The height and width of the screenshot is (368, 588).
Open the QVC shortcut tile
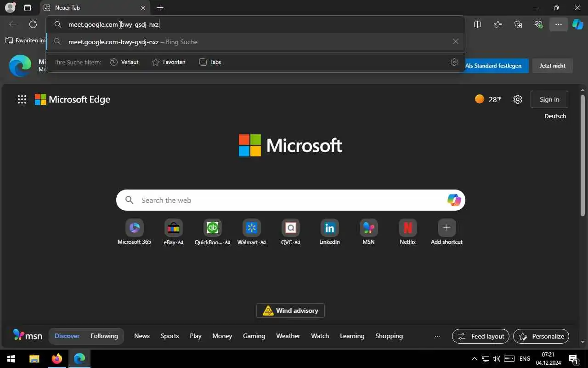(x=290, y=232)
